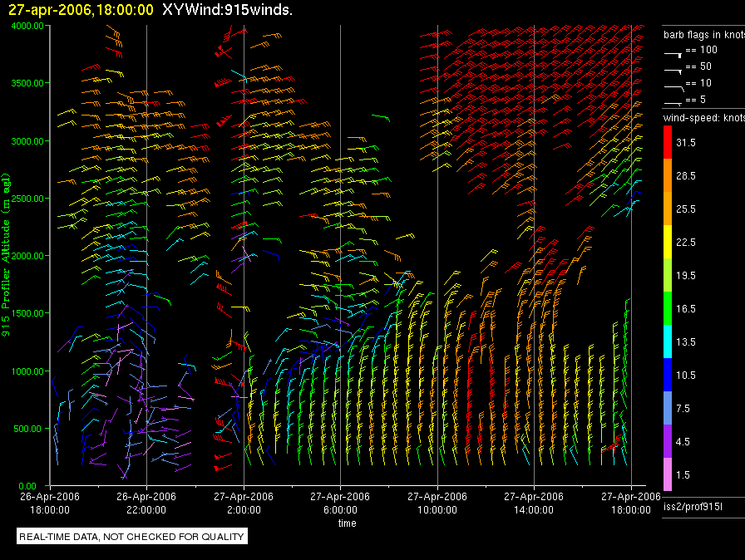This screenshot has height=560, width=745.
Task: Click the orange 25.5 knots color swatch
Action: point(668,209)
